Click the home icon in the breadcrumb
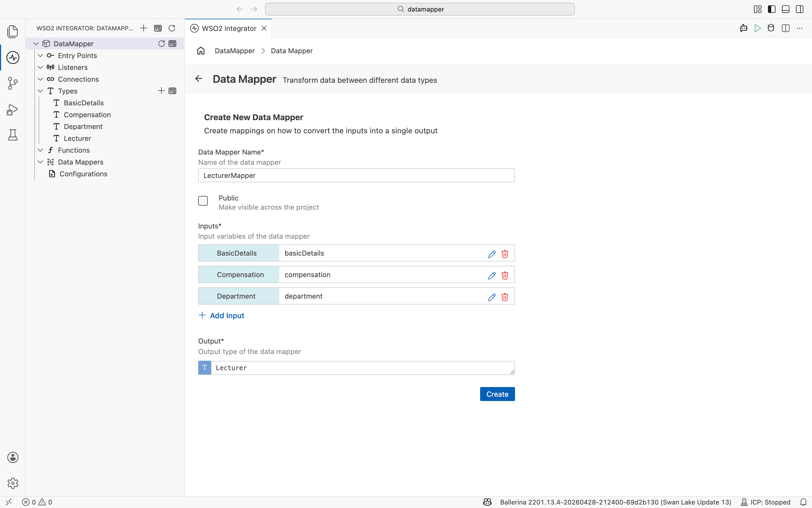Image resolution: width=812 pixels, height=508 pixels. tap(201, 51)
